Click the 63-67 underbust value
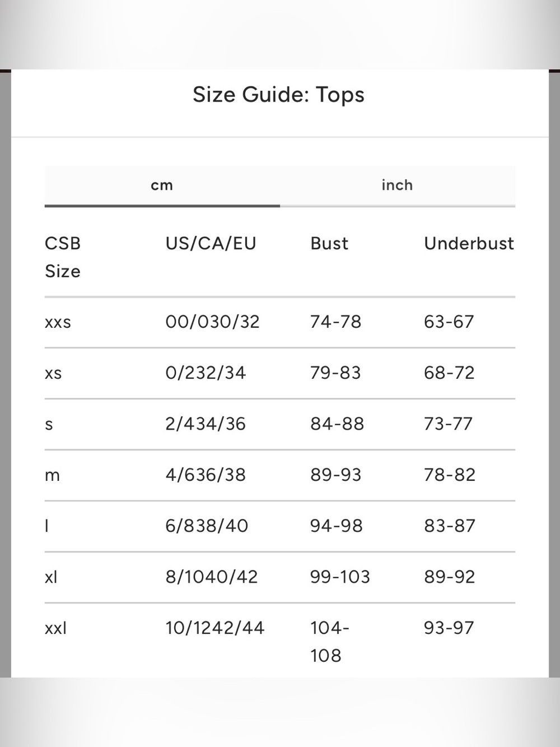560x747 pixels. (x=449, y=322)
